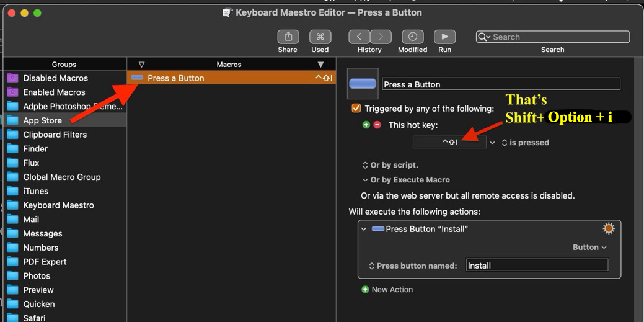The height and width of the screenshot is (322, 644).
Task: Click the Groups column header
Action: coord(64,64)
